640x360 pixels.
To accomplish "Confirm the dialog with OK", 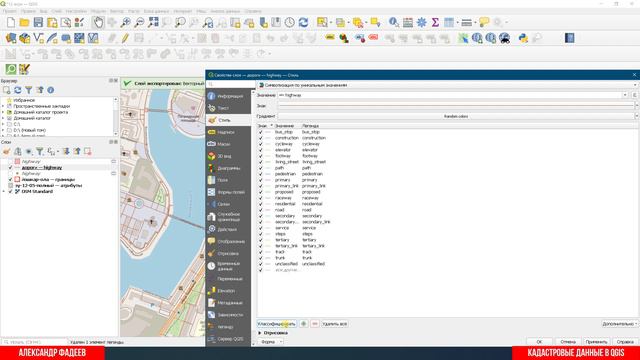I will (x=539, y=342).
